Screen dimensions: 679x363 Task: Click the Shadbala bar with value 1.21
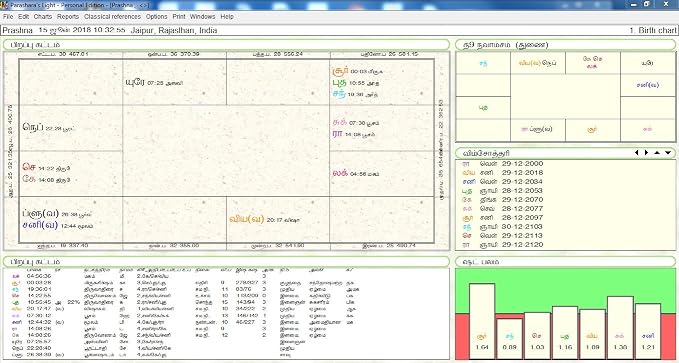tap(648, 331)
